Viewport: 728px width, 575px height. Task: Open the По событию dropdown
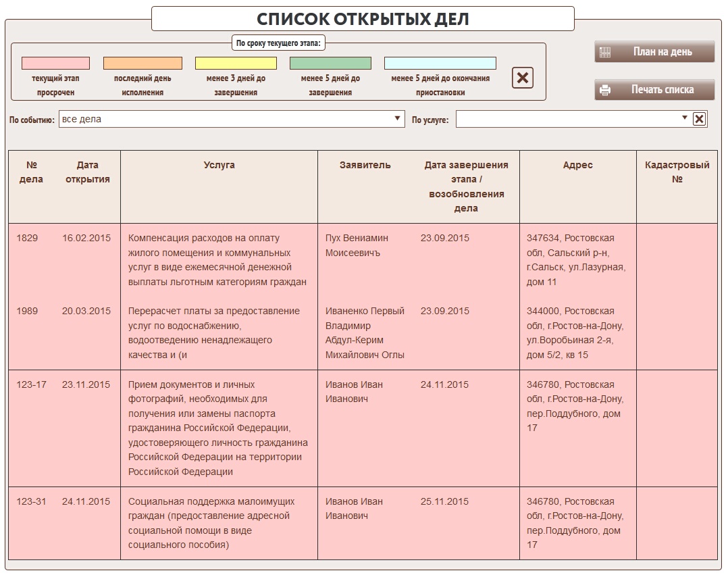tap(231, 119)
